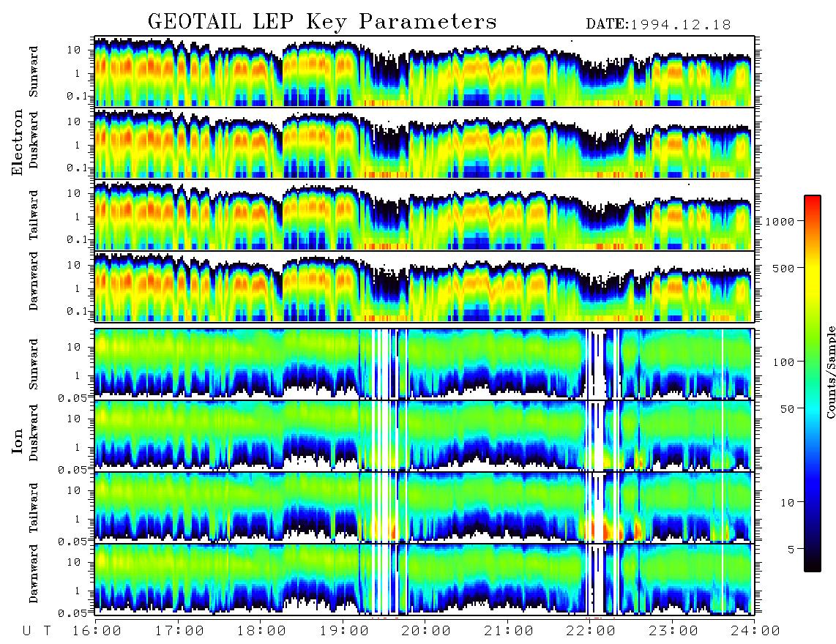
Task: Select the Ion "Dawnward" panel label
Action: click(34, 573)
